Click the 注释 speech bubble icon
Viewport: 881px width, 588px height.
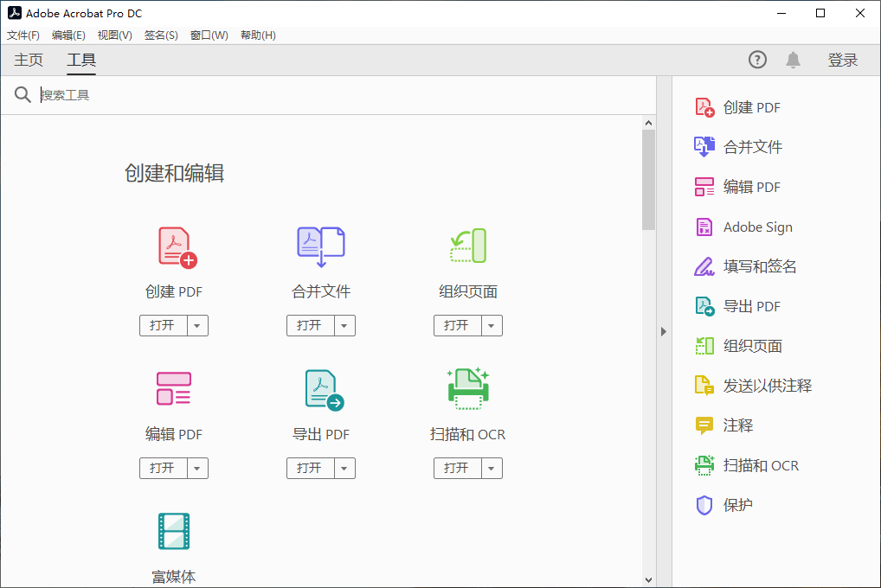click(x=704, y=425)
